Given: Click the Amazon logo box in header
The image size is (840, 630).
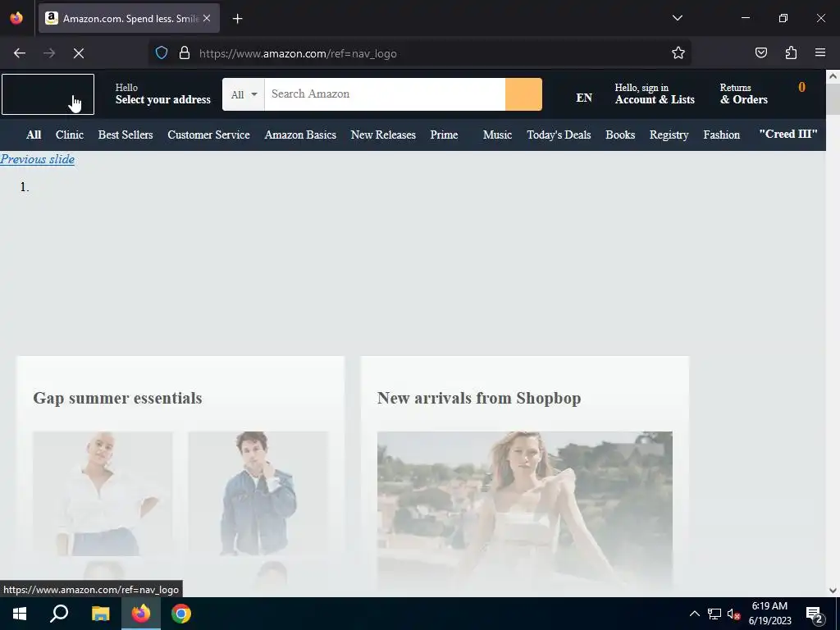Looking at the screenshot, I should point(48,94).
